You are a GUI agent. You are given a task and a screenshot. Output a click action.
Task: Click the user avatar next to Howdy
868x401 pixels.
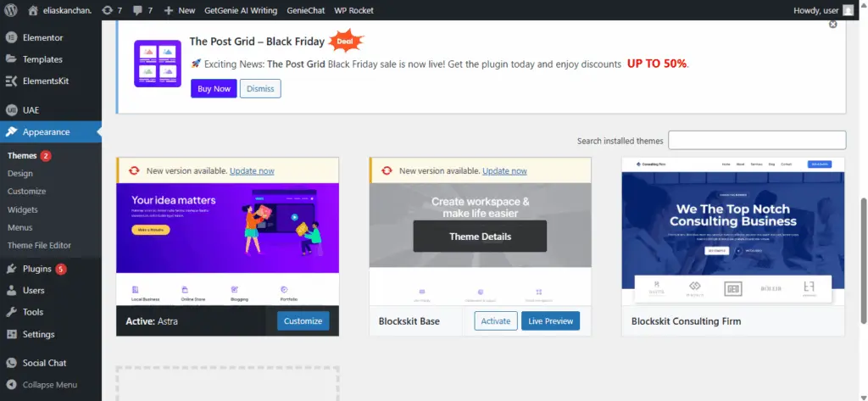tap(848, 10)
